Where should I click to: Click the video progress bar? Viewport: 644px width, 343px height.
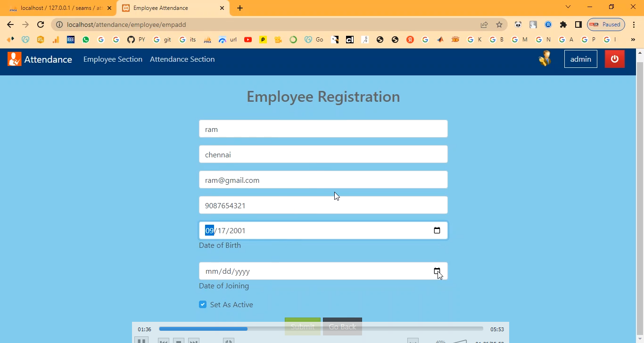[x=321, y=329]
